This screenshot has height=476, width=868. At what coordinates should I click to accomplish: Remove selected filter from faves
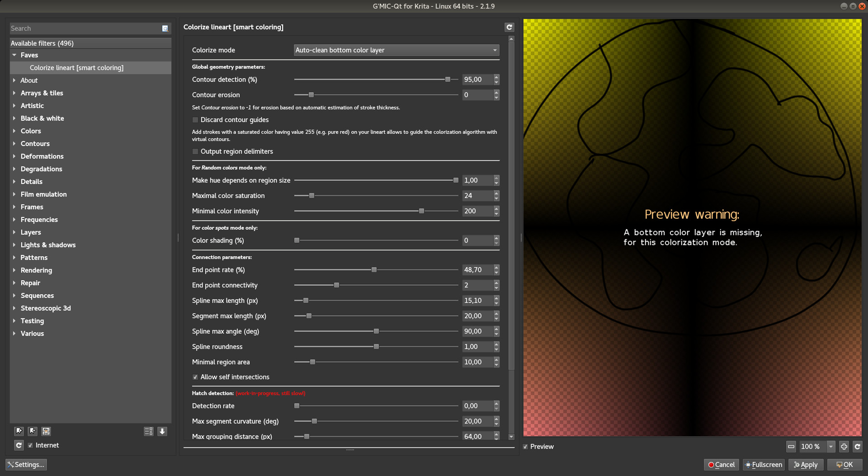click(x=32, y=431)
